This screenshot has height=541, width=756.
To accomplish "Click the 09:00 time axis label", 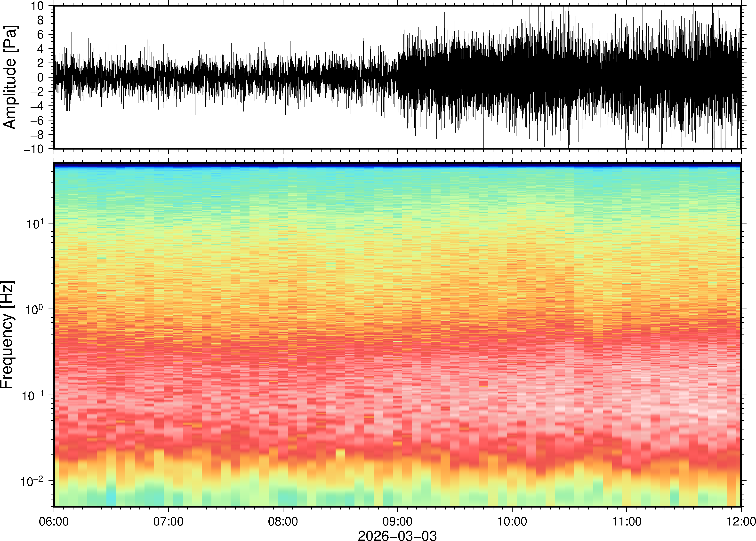I will tap(397, 521).
